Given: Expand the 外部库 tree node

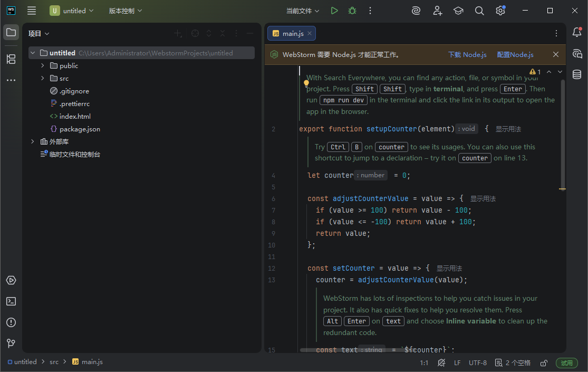Looking at the screenshot, I should click(x=32, y=141).
